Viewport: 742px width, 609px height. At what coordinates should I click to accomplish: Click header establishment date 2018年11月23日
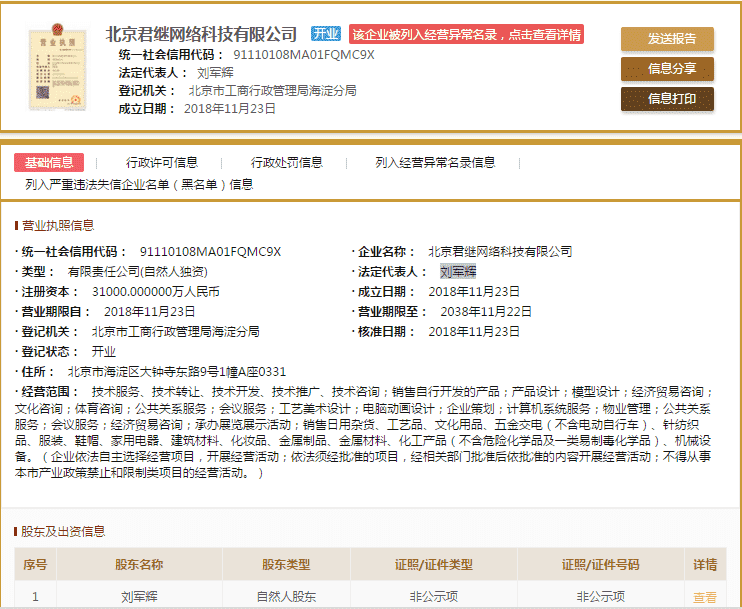[x=230, y=109]
